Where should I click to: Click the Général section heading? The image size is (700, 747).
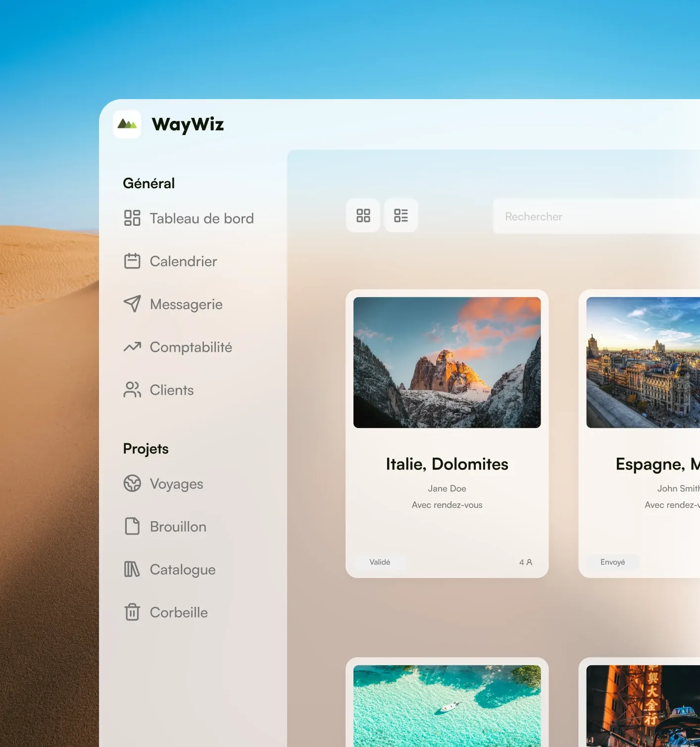coord(149,183)
